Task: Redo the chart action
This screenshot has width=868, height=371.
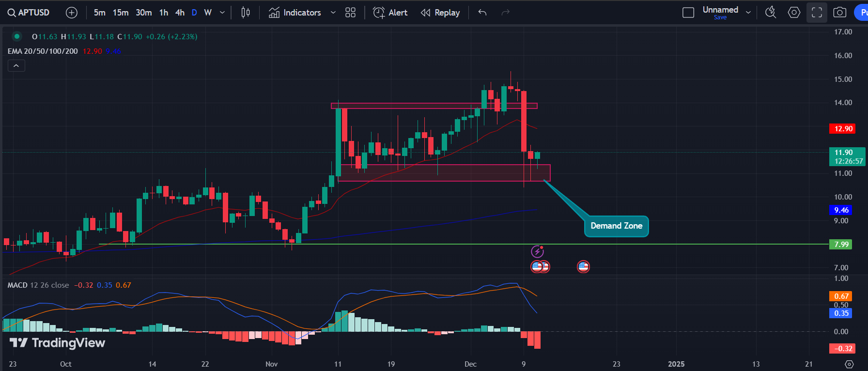Action: pyautogui.click(x=506, y=13)
